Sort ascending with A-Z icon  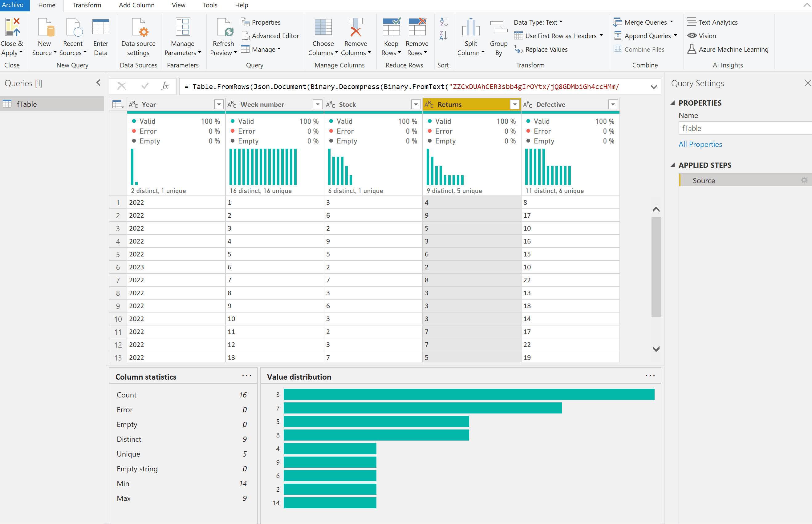tap(444, 22)
